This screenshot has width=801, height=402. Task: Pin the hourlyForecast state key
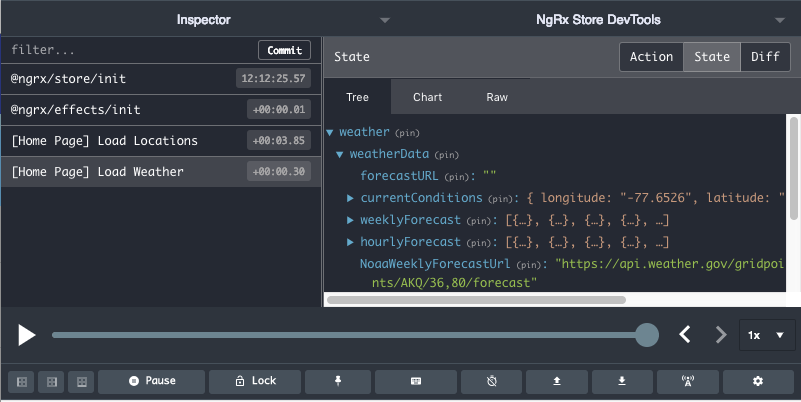coord(479,243)
